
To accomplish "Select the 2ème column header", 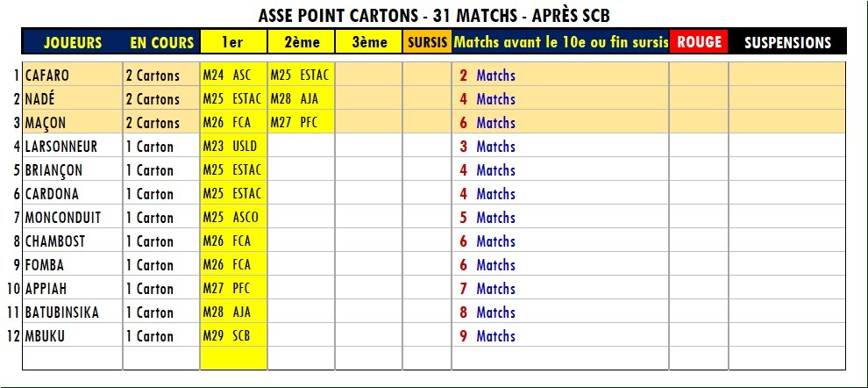I will [x=301, y=42].
